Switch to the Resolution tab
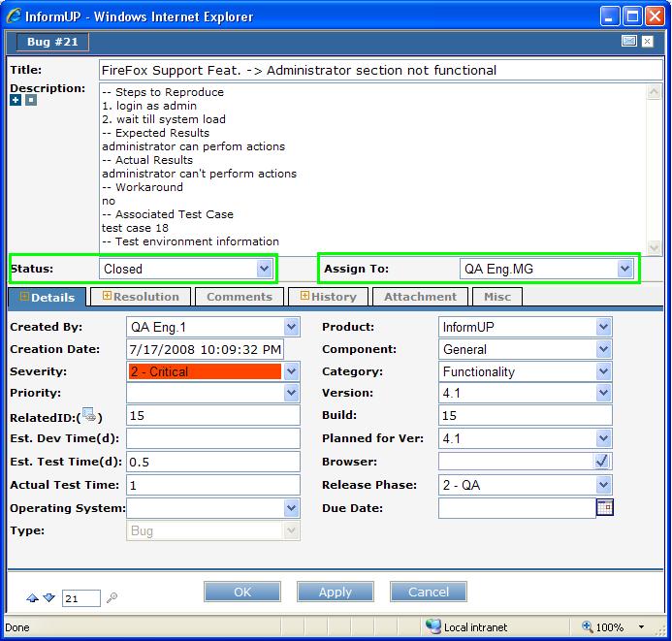 pyautogui.click(x=141, y=297)
